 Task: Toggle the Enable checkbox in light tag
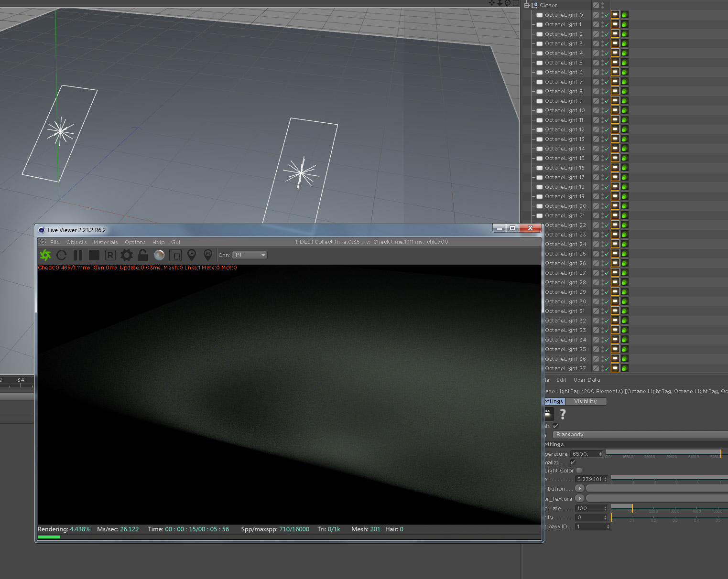coord(555,426)
